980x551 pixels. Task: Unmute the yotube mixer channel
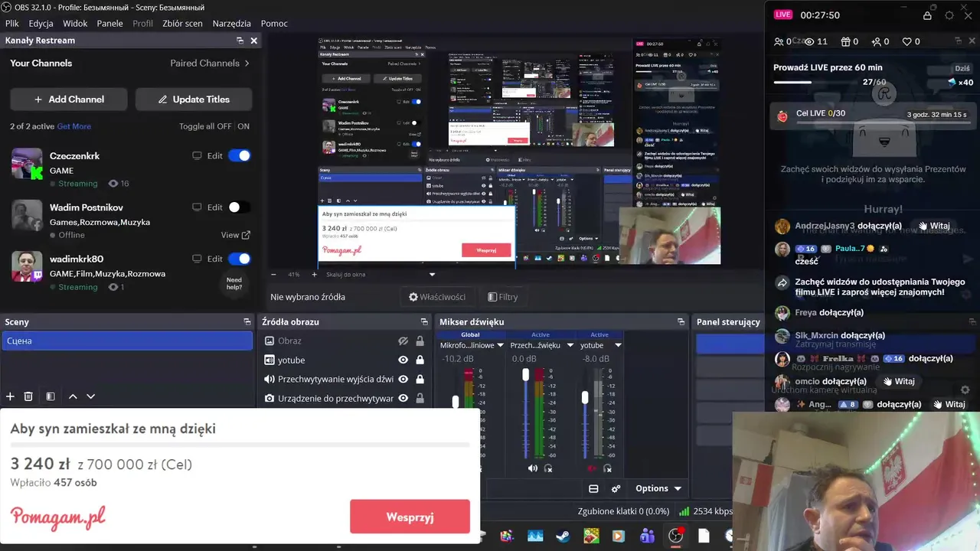(591, 468)
